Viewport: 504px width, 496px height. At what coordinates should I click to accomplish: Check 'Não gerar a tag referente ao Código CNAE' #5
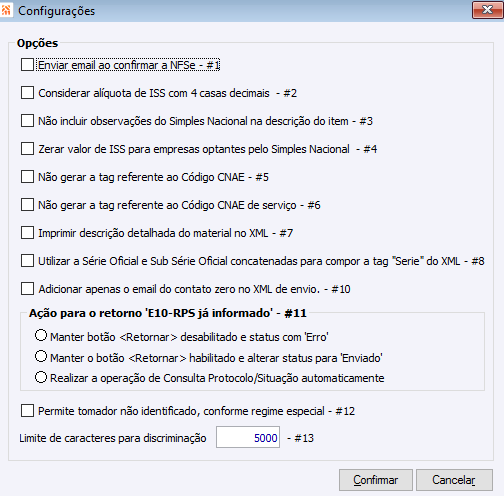(27, 177)
